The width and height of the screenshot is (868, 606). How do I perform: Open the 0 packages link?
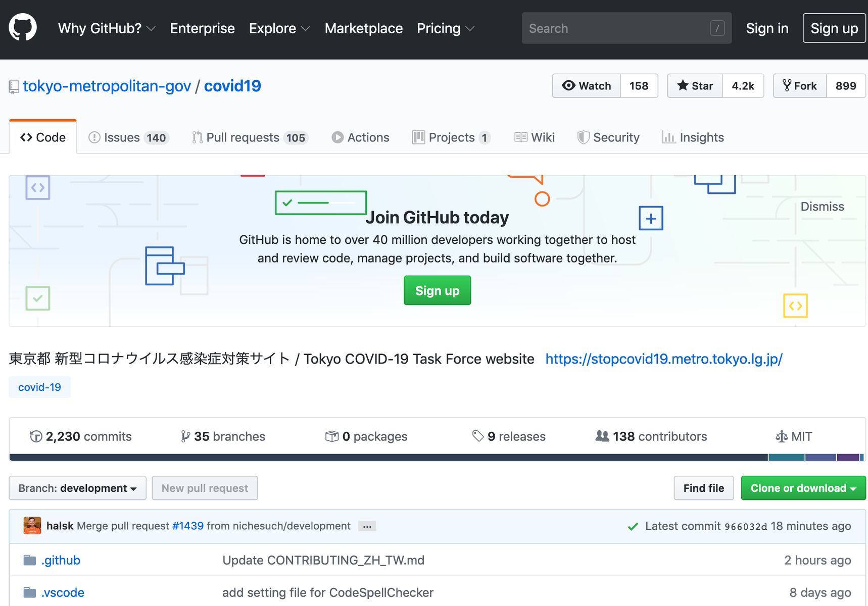pos(366,436)
